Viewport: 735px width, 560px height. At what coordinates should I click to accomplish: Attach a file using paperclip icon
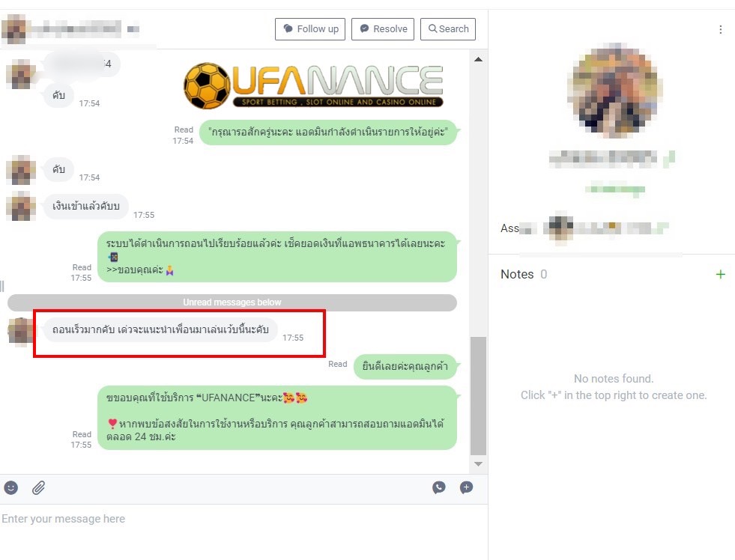pyautogui.click(x=38, y=488)
